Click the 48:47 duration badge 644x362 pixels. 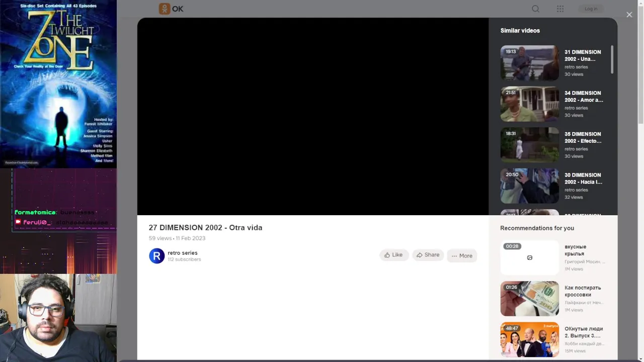pos(512,328)
